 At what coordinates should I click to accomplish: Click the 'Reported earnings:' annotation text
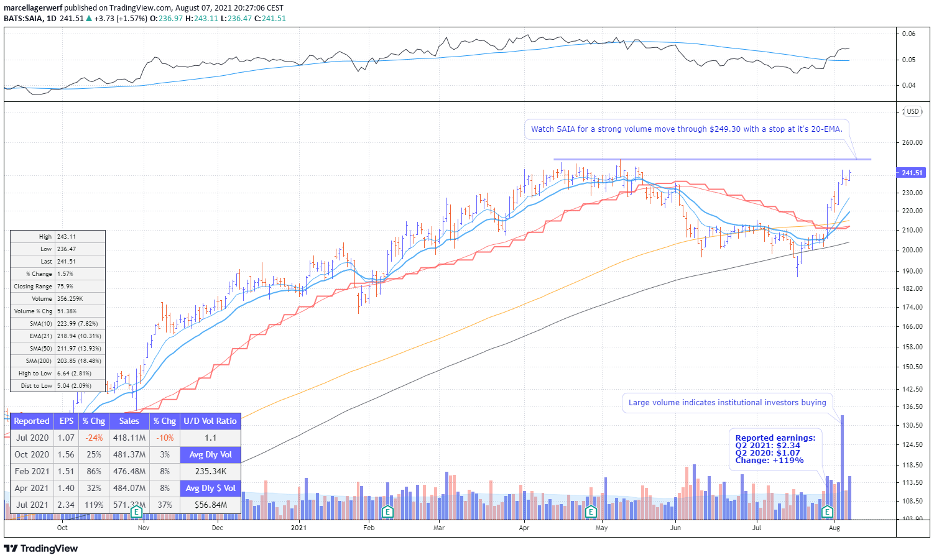pyautogui.click(x=775, y=438)
